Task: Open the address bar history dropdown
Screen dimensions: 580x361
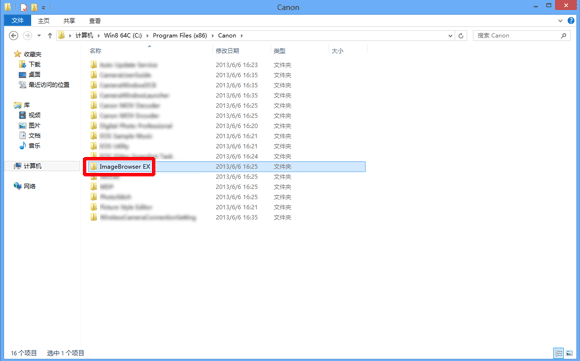Action: pyautogui.click(x=450, y=36)
